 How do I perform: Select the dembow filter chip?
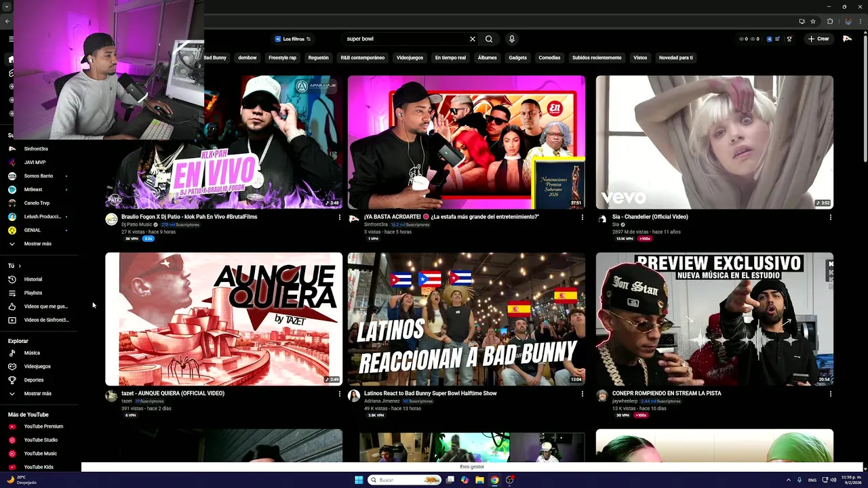click(248, 58)
